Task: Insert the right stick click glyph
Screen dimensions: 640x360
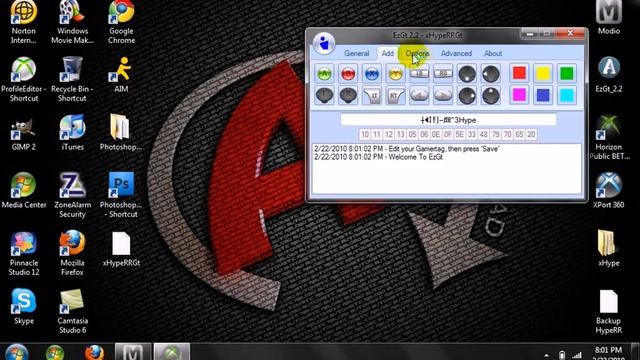Action: (x=348, y=96)
